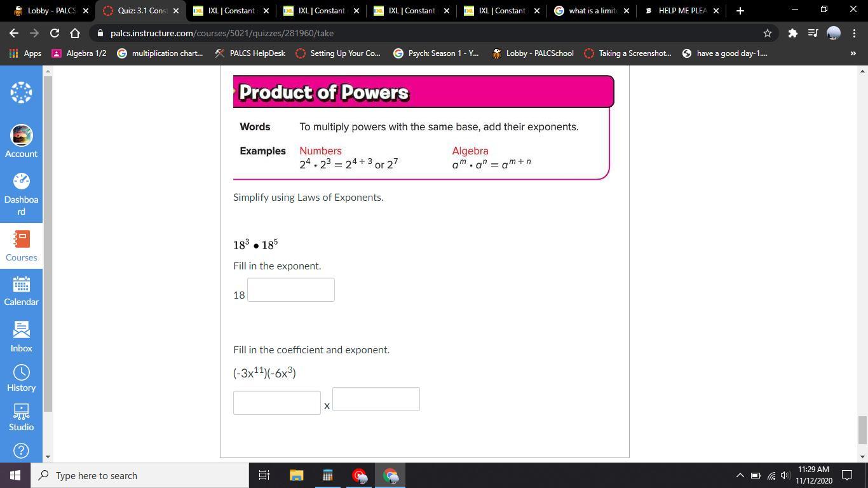
Task: Open PALCS HelpDesk bookmark
Action: point(250,53)
